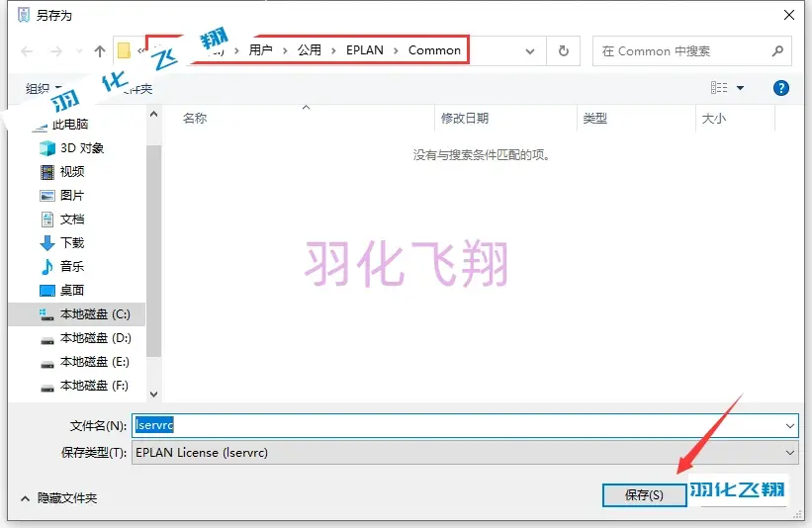Sort files by 修改日期 column

[465, 118]
